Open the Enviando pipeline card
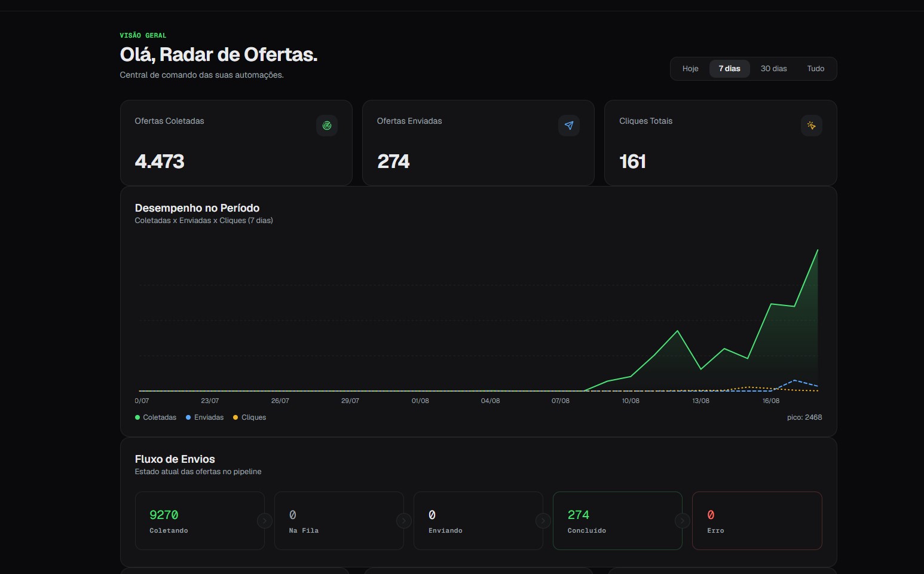 (478, 521)
